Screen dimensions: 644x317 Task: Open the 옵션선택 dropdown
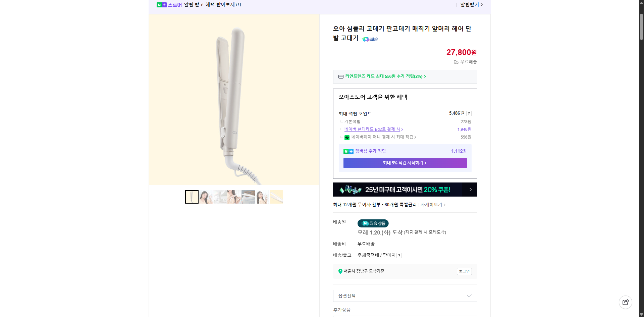405,296
